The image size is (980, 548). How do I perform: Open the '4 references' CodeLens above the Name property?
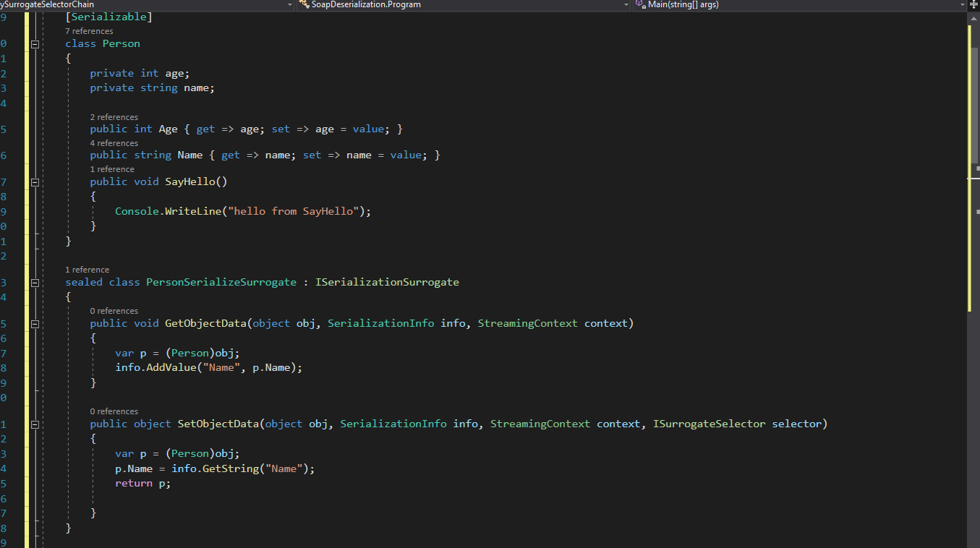coord(114,143)
